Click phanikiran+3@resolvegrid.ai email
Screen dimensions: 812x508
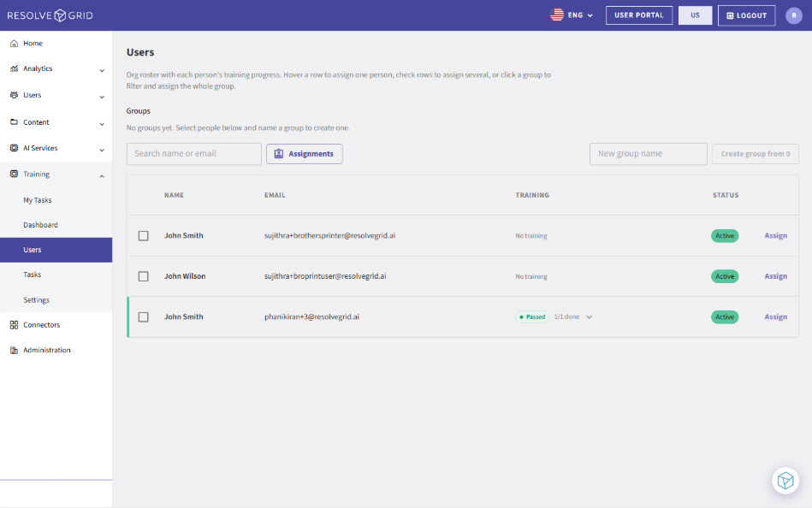point(311,317)
